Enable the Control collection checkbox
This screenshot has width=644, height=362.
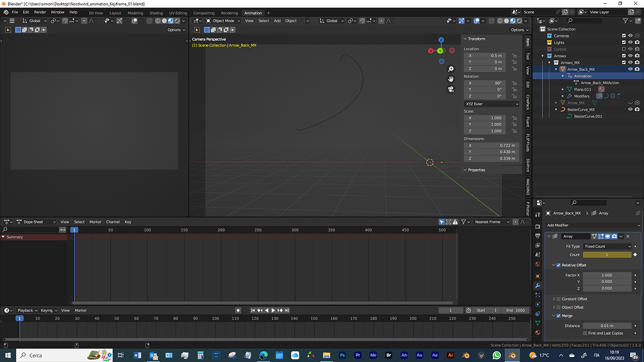click(x=624, y=49)
